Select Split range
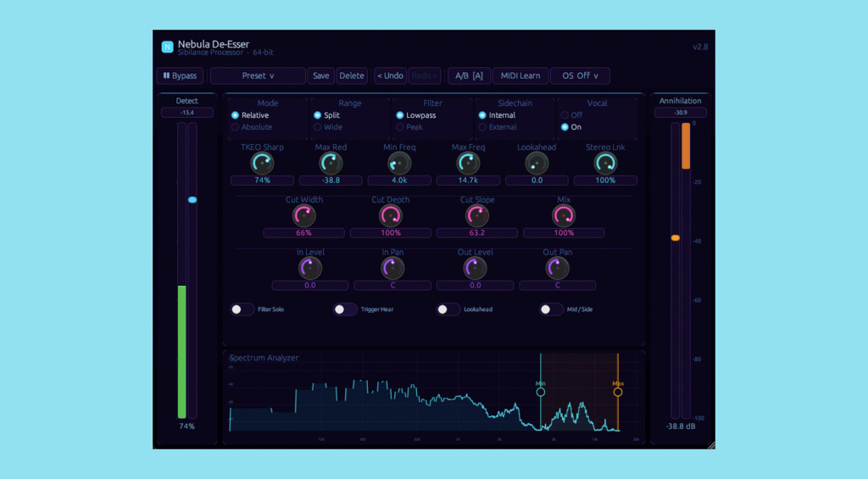Screen dimensions: 868x479 click(x=326, y=115)
